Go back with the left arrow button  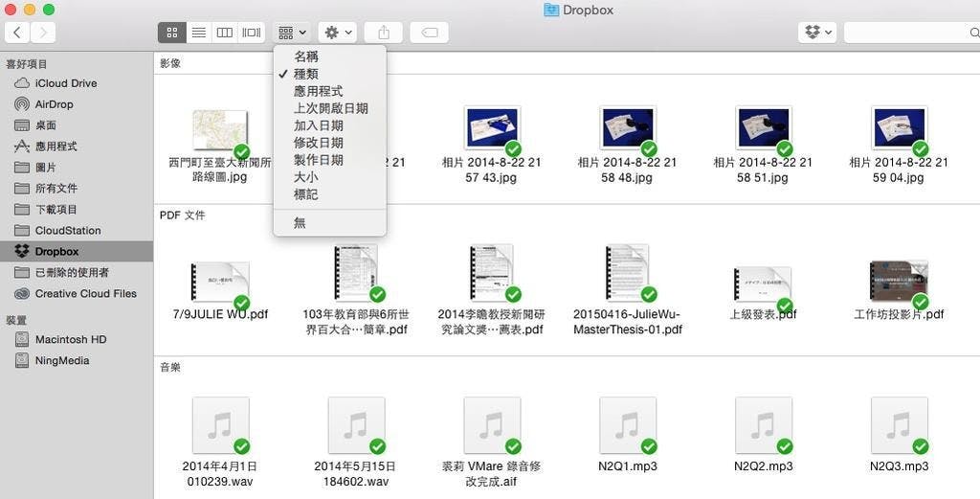[x=17, y=33]
